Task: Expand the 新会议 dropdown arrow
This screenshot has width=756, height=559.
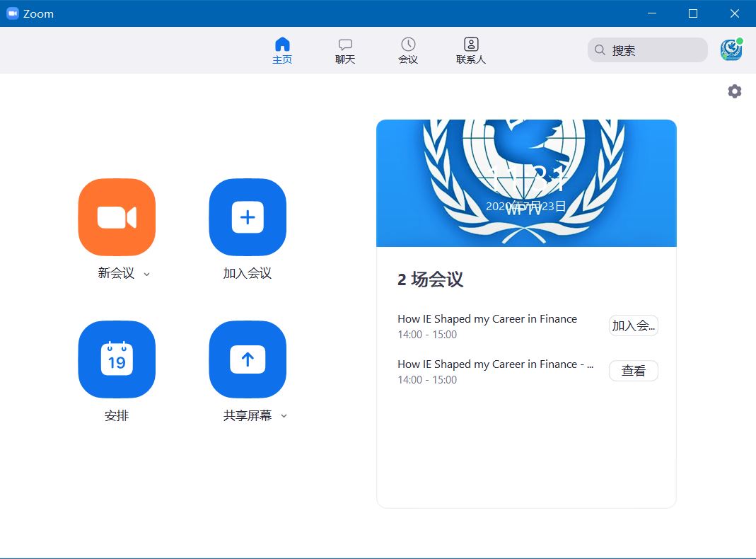Action: pos(146,274)
